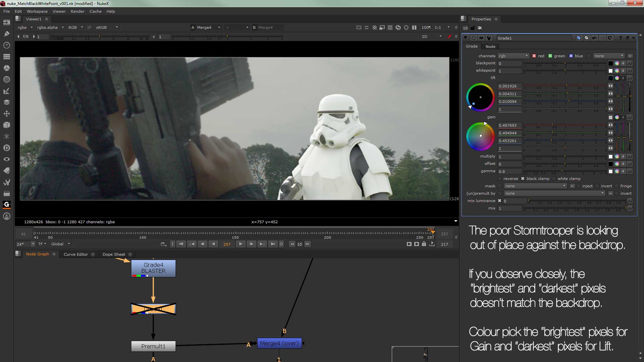The height and width of the screenshot is (362, 644).
Task: Toggle the mix luminance checkbox
Action: tap(499, 201)
